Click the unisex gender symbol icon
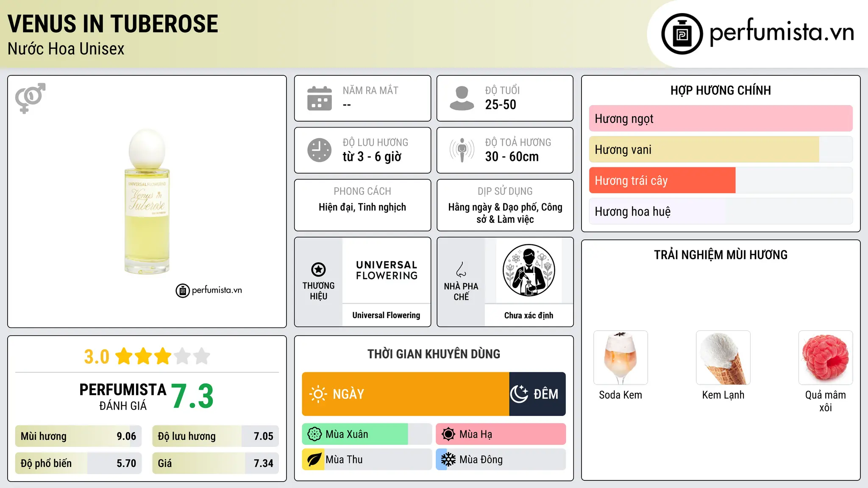The width and height of the screenshot is (868, 488). coord(30,98)
